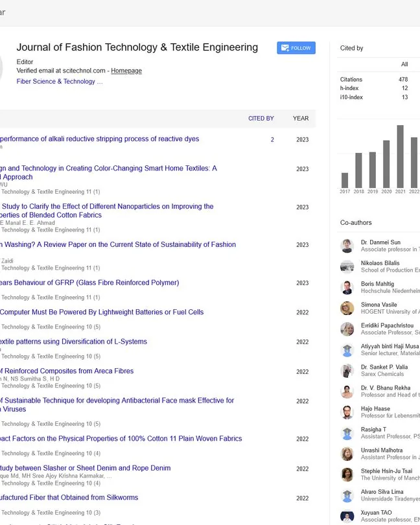
Task: Click Atiyyah binti Haji Musa avatar icon
Action: point(347,350)
